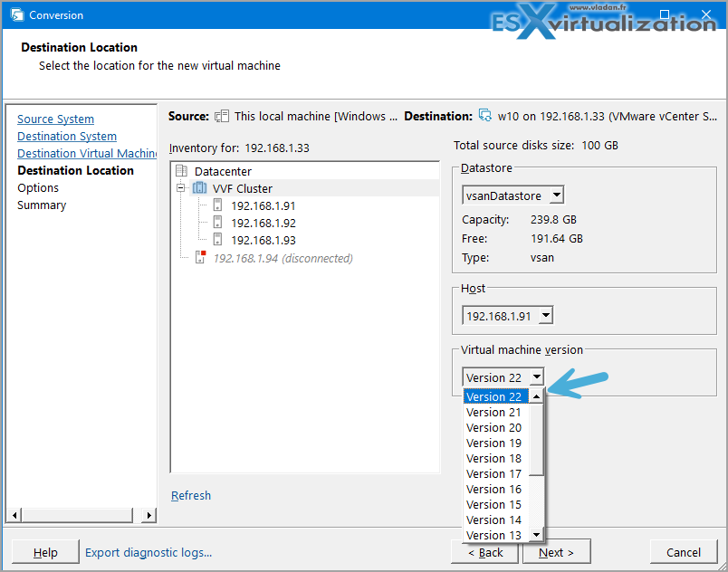The image size is (728, 572).
Task: Click the version list scrollbar thumb
Action: coord(536,439)
